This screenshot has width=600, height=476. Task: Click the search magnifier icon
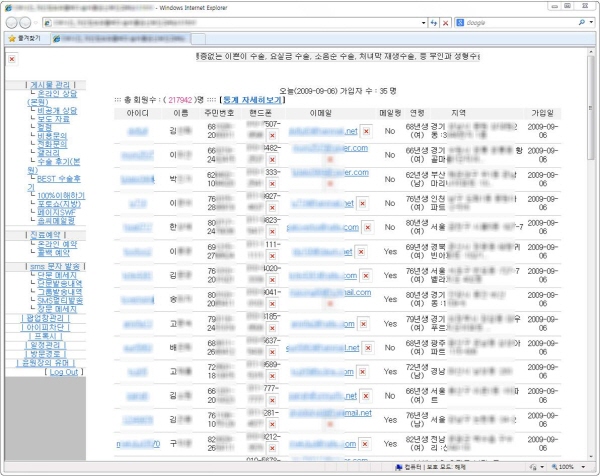[x=581, y=21]
